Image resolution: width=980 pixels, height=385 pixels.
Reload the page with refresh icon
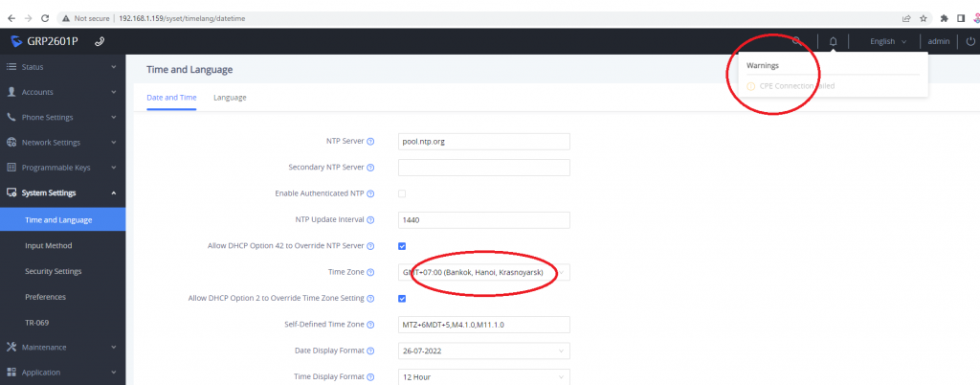coord(45,19)
